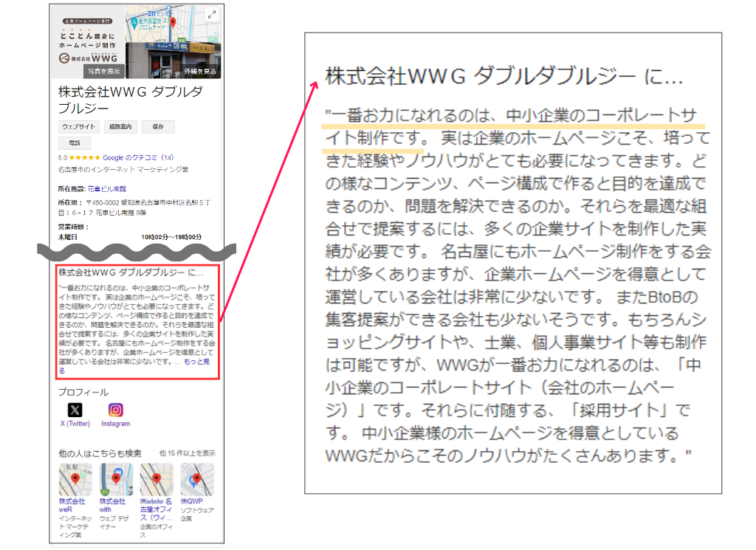756x550 pixels.
Task: Open the X (Twitter) profile icon
Action: [x=75, y=410]
